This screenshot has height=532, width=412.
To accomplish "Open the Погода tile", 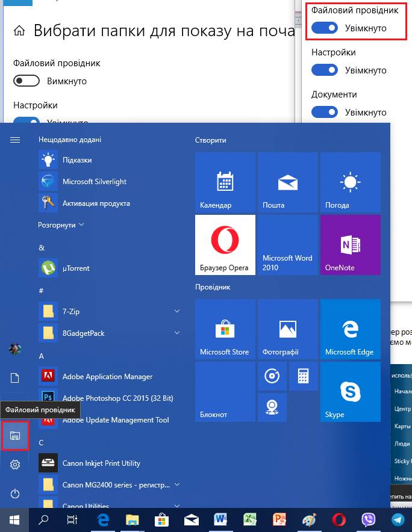I will pyautogui.click(x=350, y=182).
